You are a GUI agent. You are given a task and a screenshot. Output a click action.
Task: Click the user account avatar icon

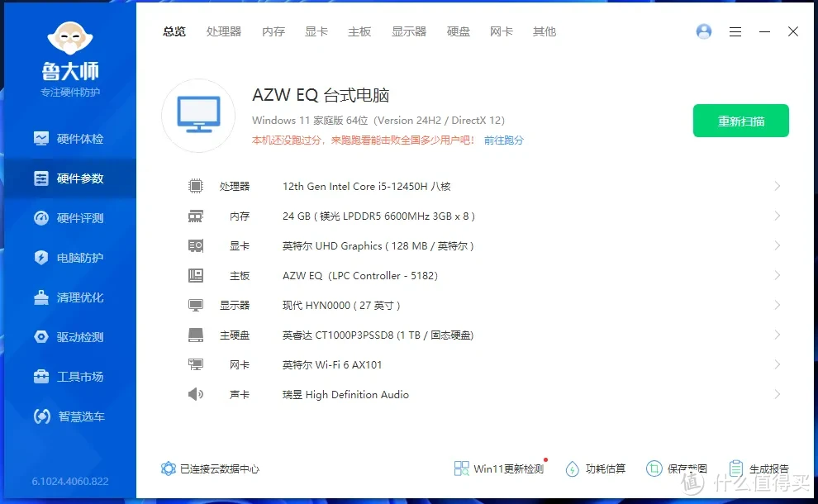tap(704, 32)
